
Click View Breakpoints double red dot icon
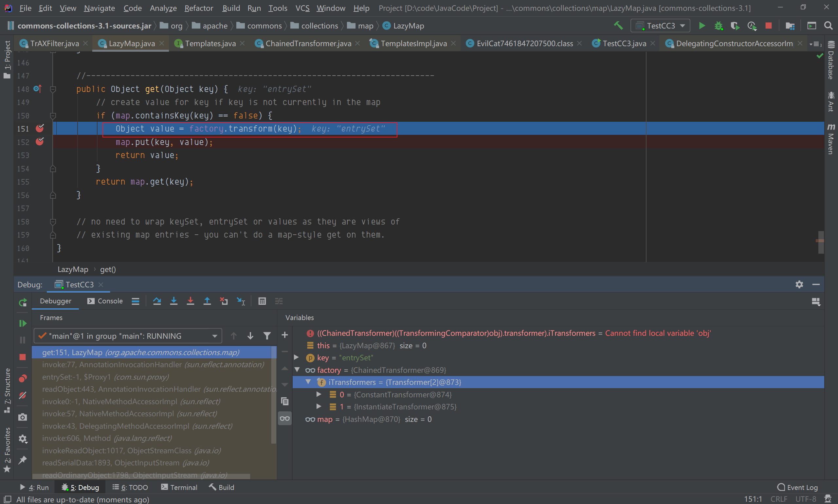[23, 378]
